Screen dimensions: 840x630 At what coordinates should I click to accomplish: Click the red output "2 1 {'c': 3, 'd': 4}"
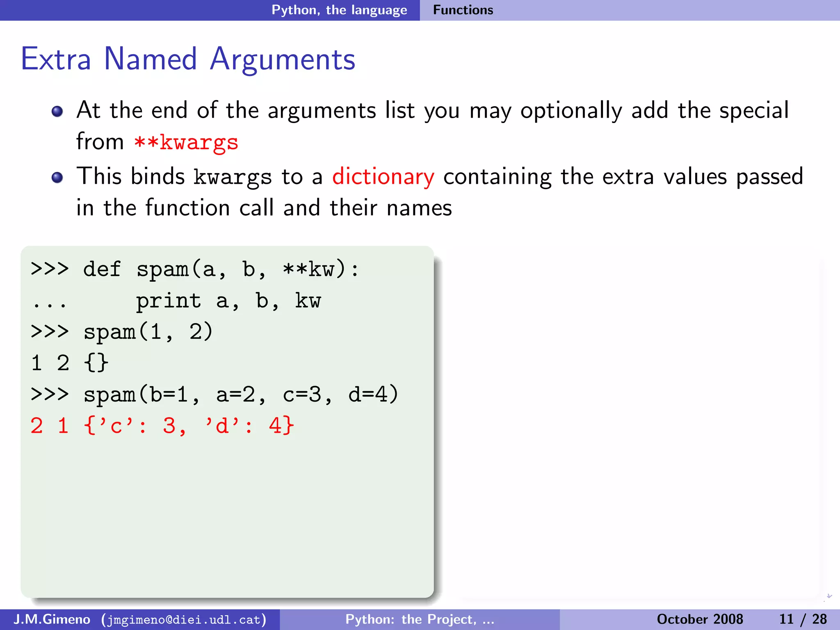tap(162, 426)
